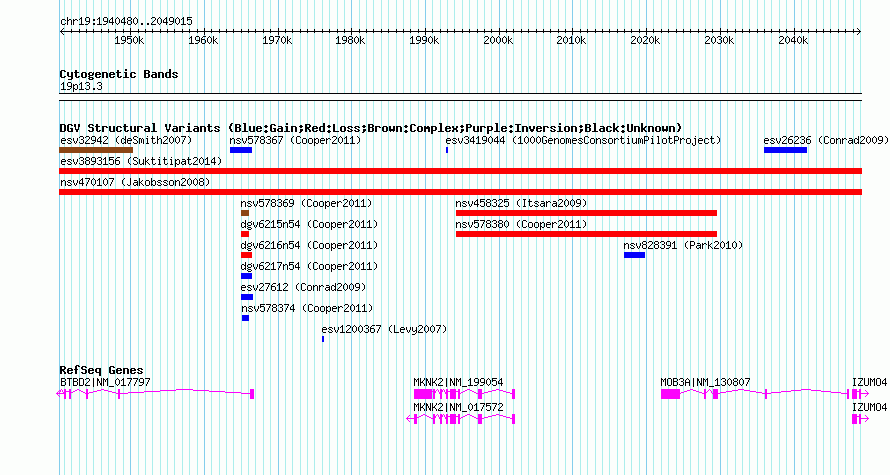Image resolution: width=890 pixels, height=475 pixels.
Task: Select the MKNK2 NM_199054 gene model glyph
Action: [464, 394]
